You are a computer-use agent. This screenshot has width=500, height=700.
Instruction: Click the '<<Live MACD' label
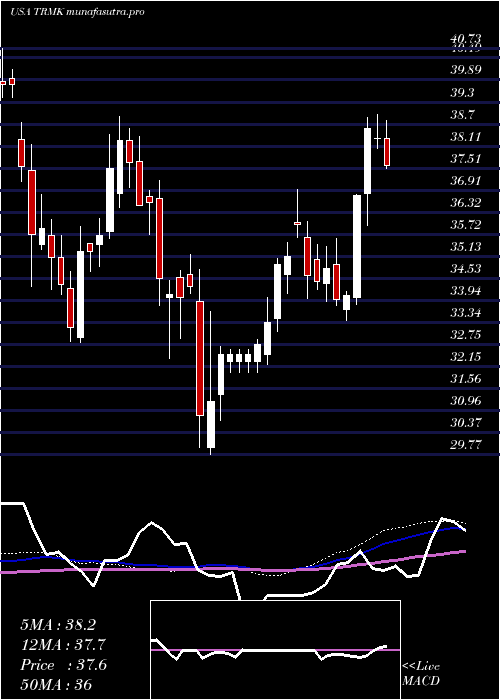tap(421, 674)
